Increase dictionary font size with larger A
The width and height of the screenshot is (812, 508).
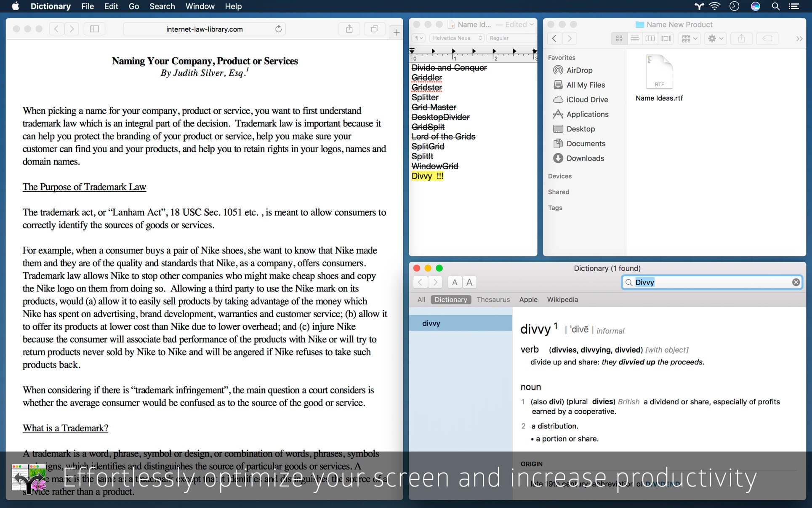tap(469, 282)
